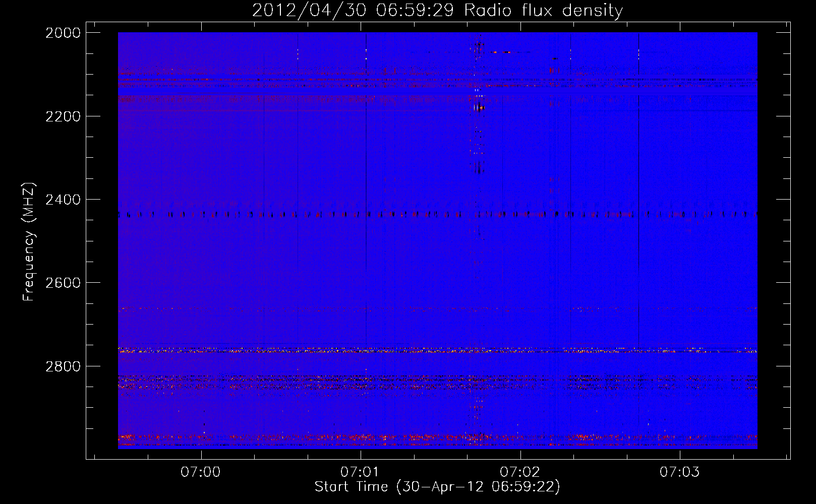Click the '07:02' time axis label
816x504 pixels.
coord(520,472)
